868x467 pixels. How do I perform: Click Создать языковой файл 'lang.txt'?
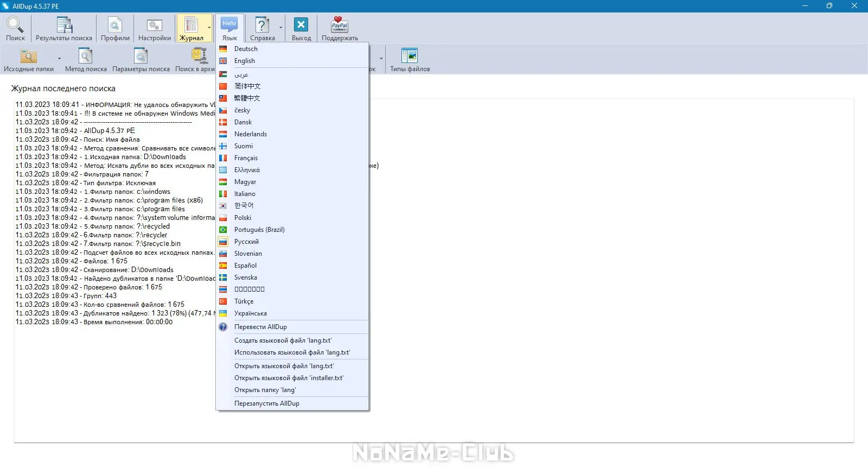(292, 340)
